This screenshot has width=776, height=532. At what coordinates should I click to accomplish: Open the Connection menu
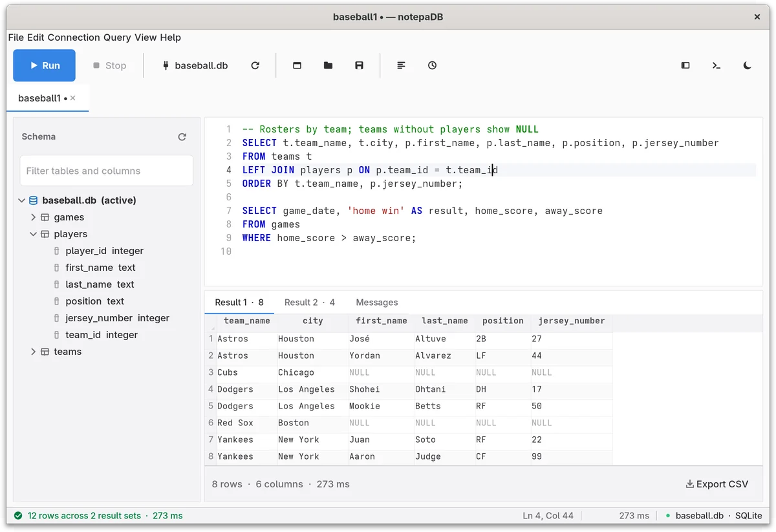[74, 37]
